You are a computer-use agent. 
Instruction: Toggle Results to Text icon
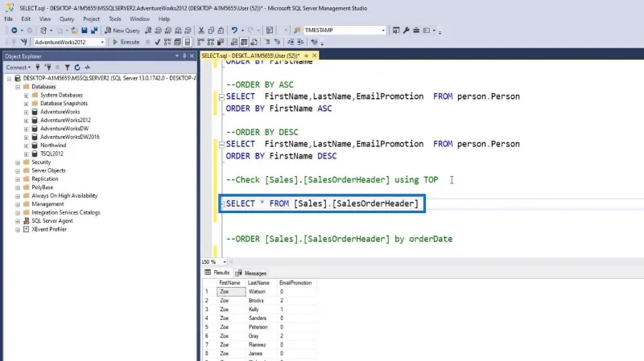[x=234, y=42]
